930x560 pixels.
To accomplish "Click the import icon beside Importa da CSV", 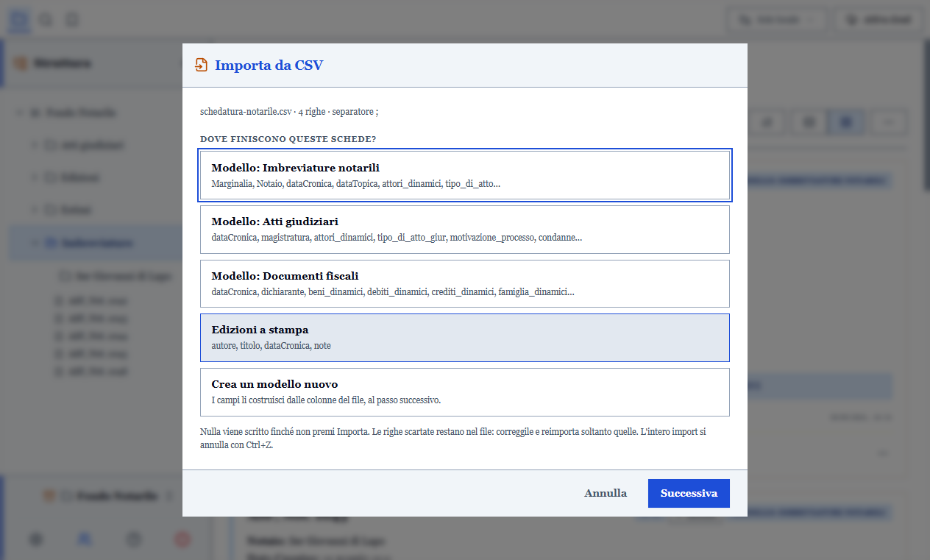I will 201,65.
